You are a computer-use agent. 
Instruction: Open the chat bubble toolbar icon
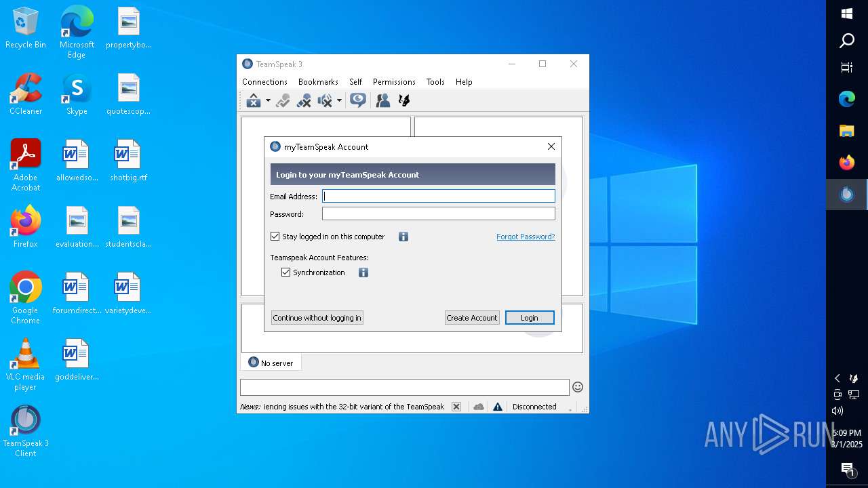pyautogui.click(x=358, y=100)
